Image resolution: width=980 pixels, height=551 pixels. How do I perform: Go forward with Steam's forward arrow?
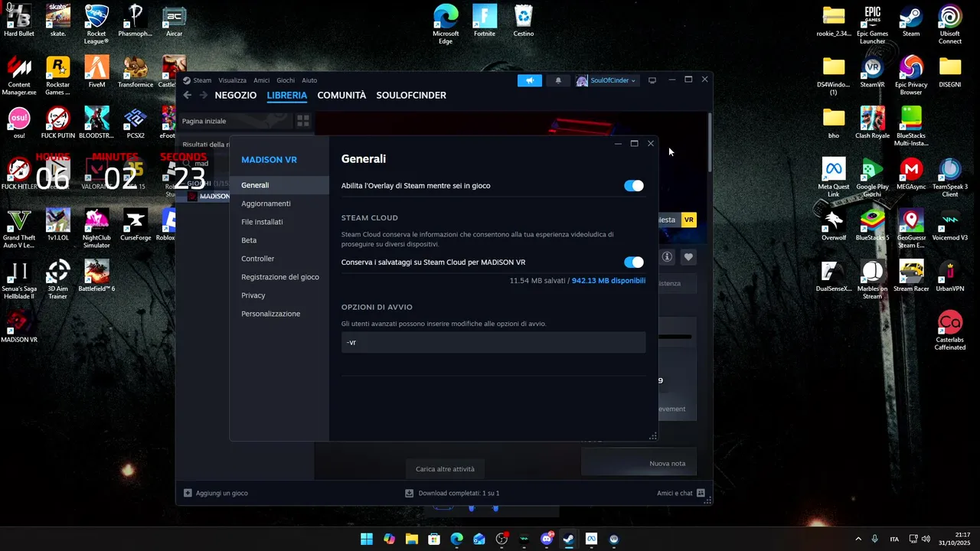click(204, 95)
